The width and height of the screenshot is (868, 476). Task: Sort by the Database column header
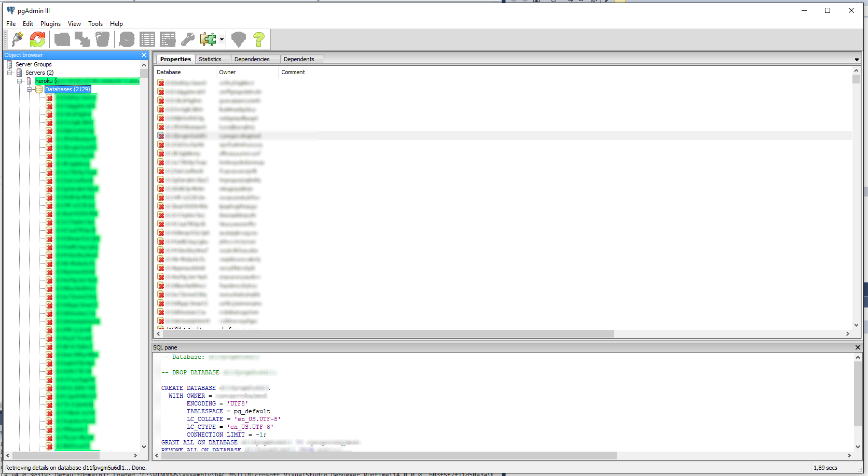pyautogui.click(x=186, y=72)
